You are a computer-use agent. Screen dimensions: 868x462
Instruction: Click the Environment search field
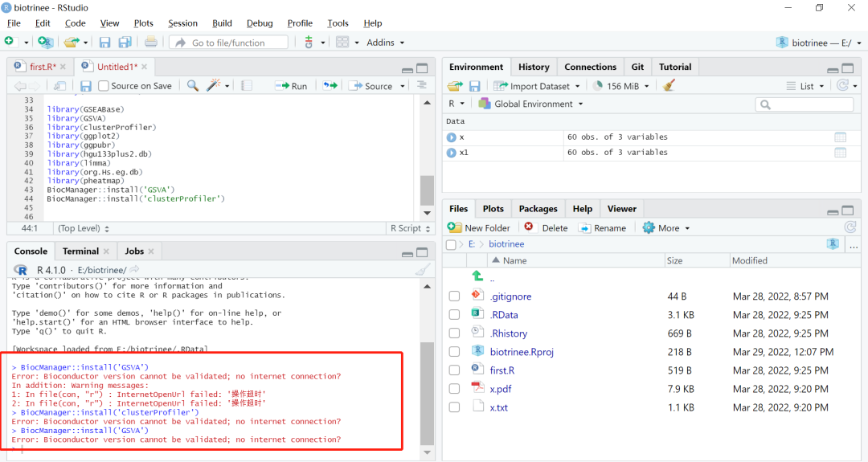(x=805, y=104)
